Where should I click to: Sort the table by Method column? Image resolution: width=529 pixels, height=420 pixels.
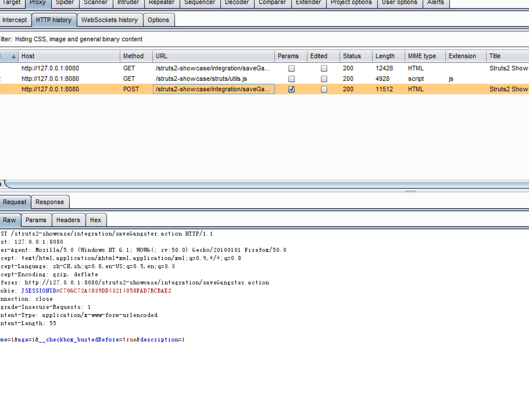[136, 56]
